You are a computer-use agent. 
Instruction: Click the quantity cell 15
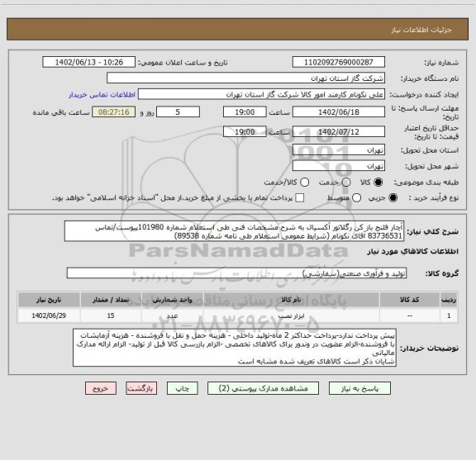point(111,315)
